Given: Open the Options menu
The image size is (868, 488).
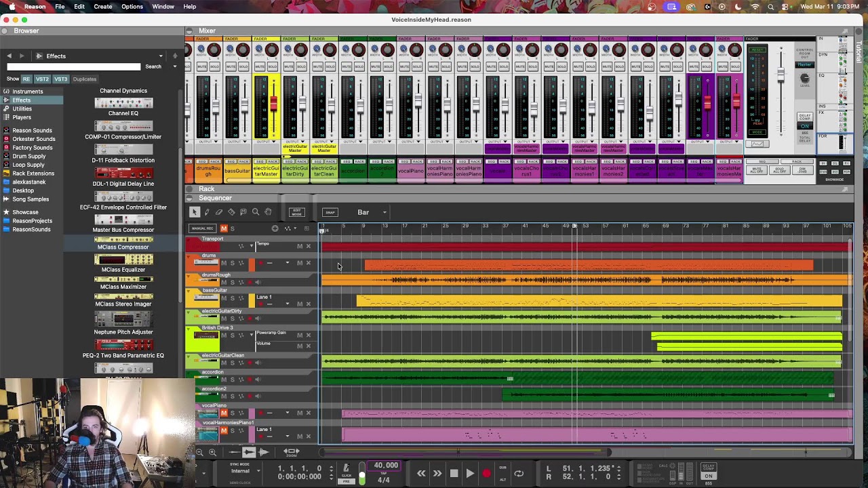Looking at the screenshot, I should click(132, 7).
